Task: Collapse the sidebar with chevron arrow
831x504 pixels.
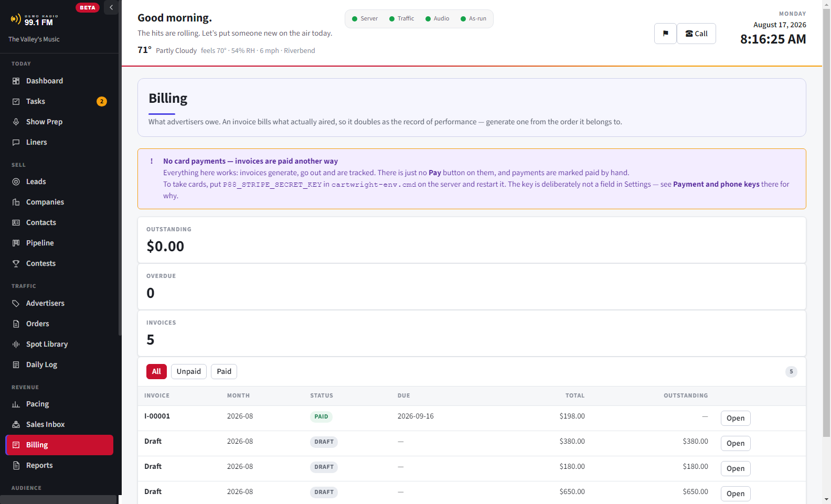Action: pos(111,7)
